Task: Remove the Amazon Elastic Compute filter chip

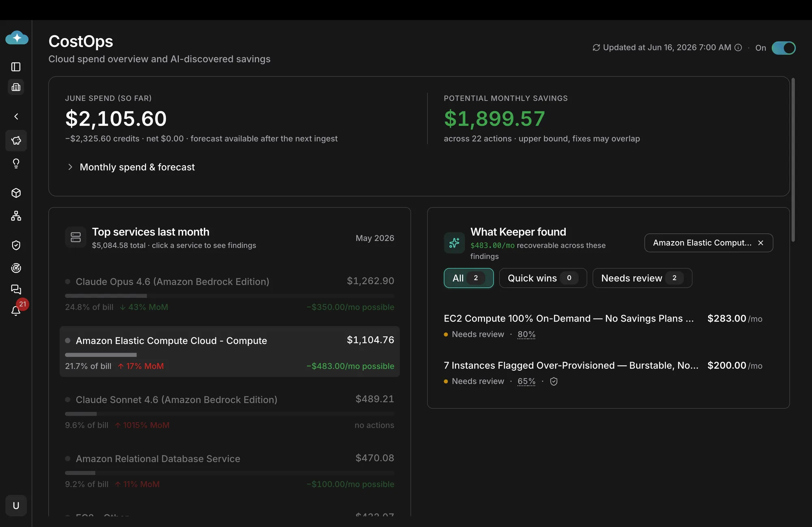Action: coord(760,243)
